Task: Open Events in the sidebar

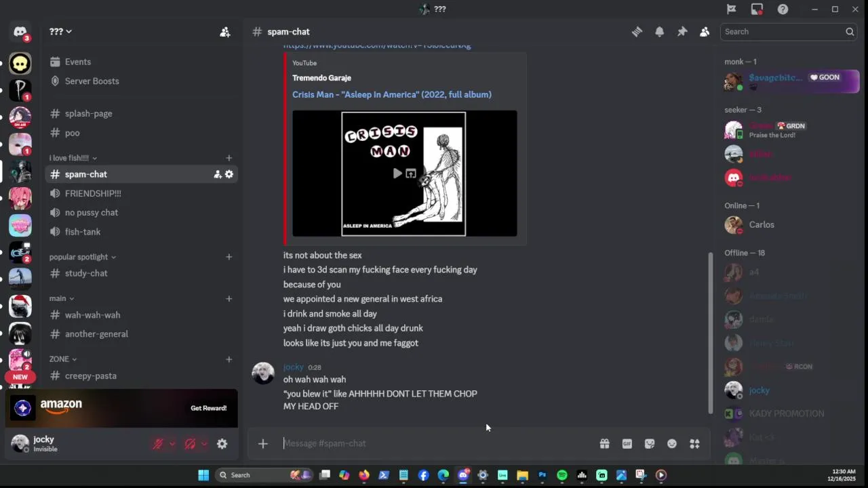Action: pyautogui.click(x=141, y=62)
